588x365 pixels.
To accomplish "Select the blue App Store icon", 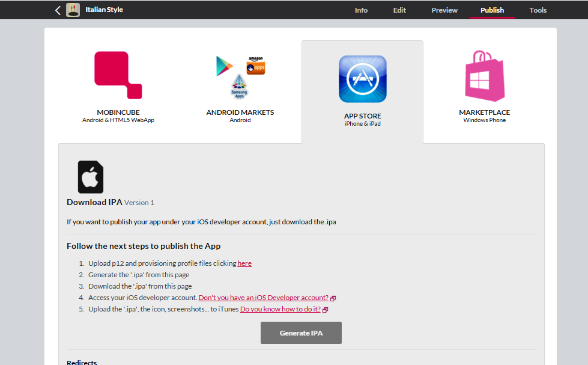I will pyautogui.click(x=363, y=79).
